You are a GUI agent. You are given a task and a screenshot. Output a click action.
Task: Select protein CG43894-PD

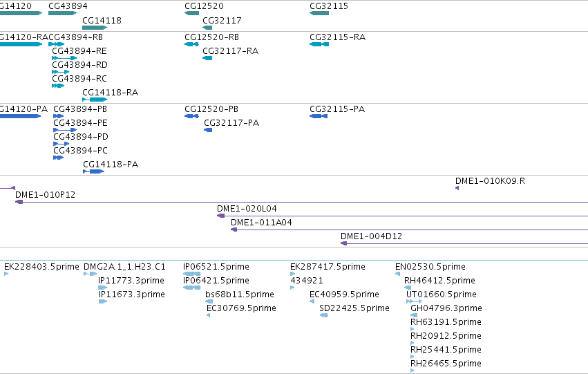click(61, 144)
